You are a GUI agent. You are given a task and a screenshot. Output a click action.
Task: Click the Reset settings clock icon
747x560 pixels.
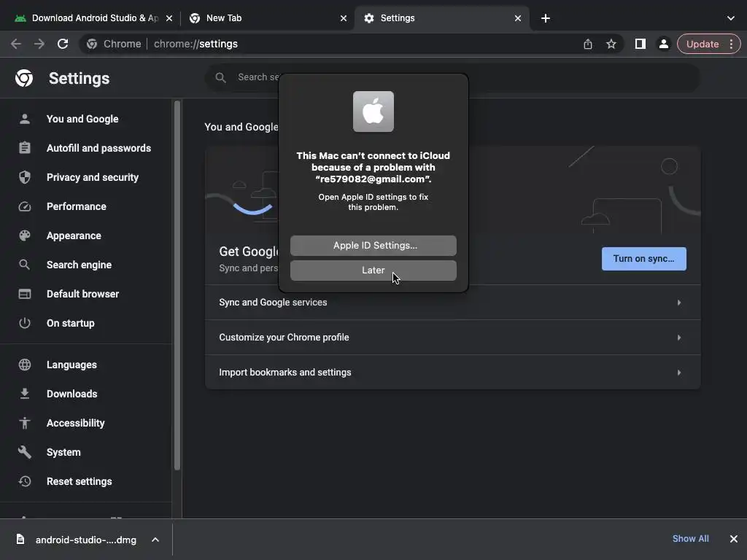(x=25, y=481)
